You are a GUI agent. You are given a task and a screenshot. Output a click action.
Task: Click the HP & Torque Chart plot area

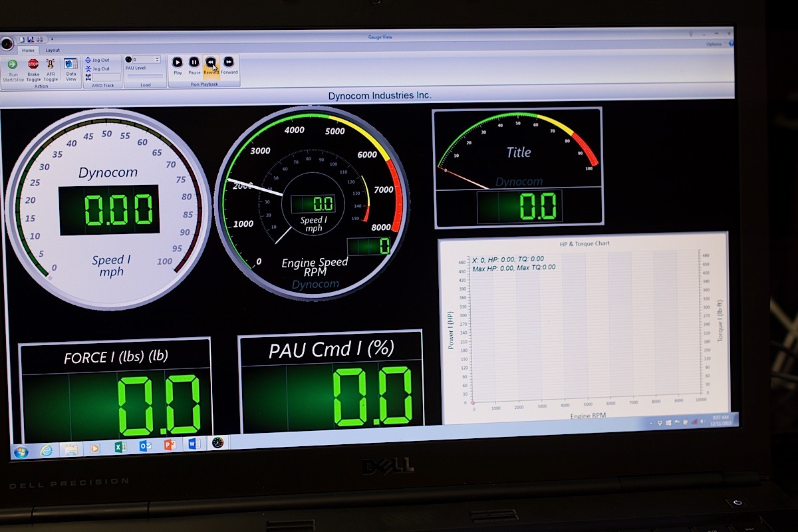click(585, 326)
